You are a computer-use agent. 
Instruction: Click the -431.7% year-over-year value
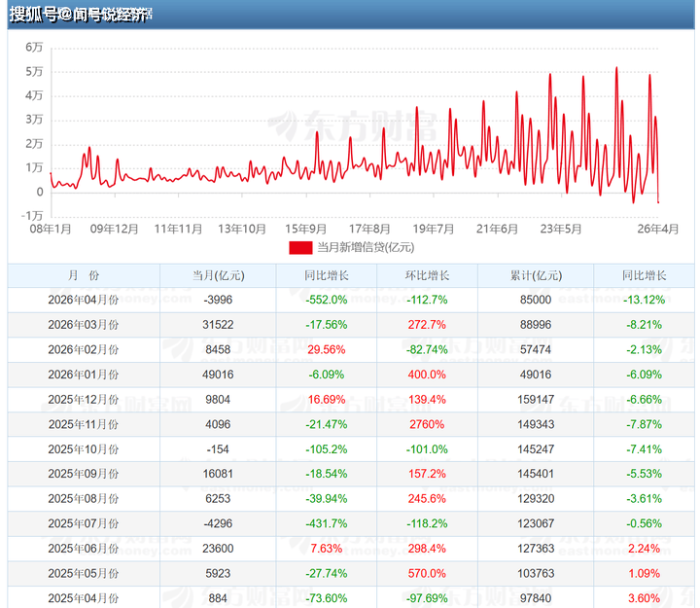[x=327, y=523]
